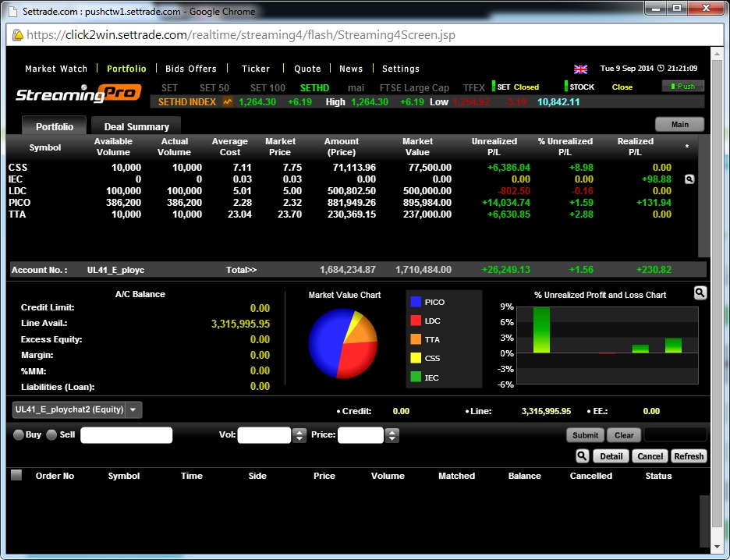Focus the Price input field
730x560 pixels.
[x=361, y=435]
